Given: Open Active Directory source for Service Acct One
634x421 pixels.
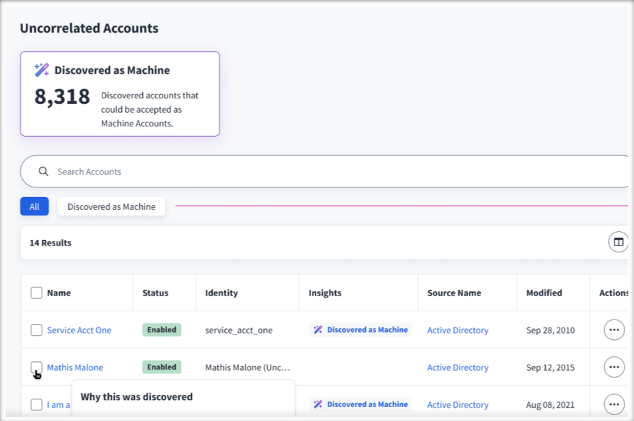Looking at the screenshot, I should 458,330.
